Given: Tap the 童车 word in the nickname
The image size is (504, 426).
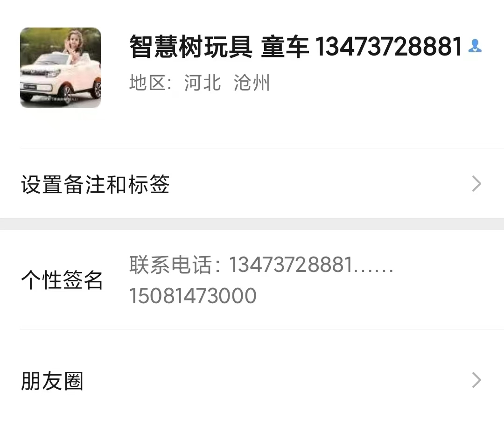Looking at the screenshot, I should 285,47.
